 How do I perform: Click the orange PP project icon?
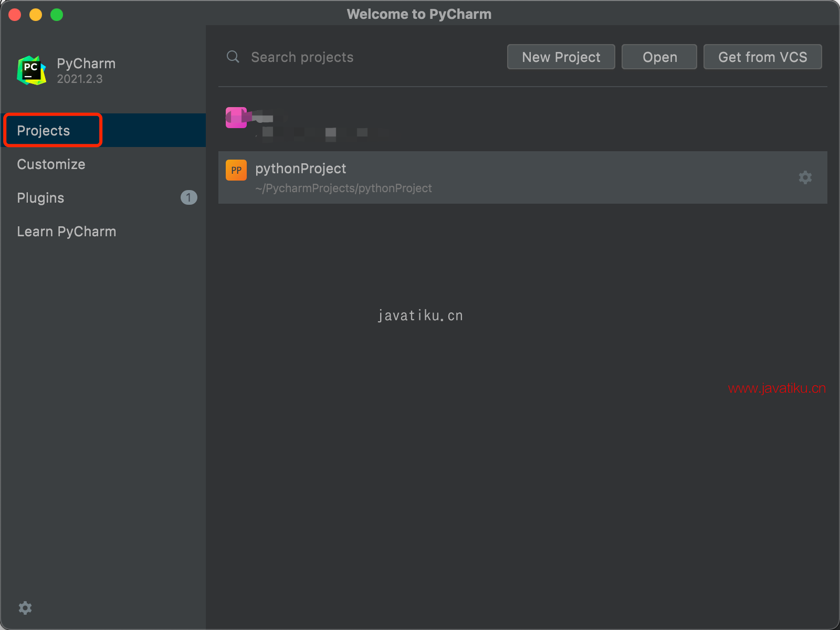click(x=236, y=170)
